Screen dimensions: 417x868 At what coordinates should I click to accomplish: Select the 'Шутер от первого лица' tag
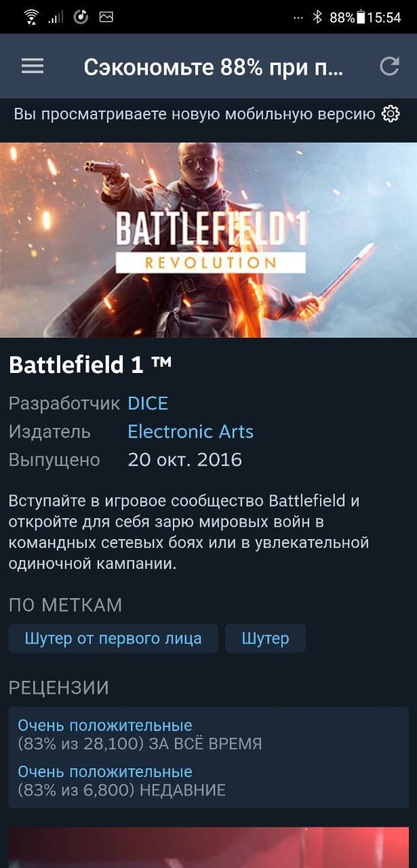[x=113, y=639]
